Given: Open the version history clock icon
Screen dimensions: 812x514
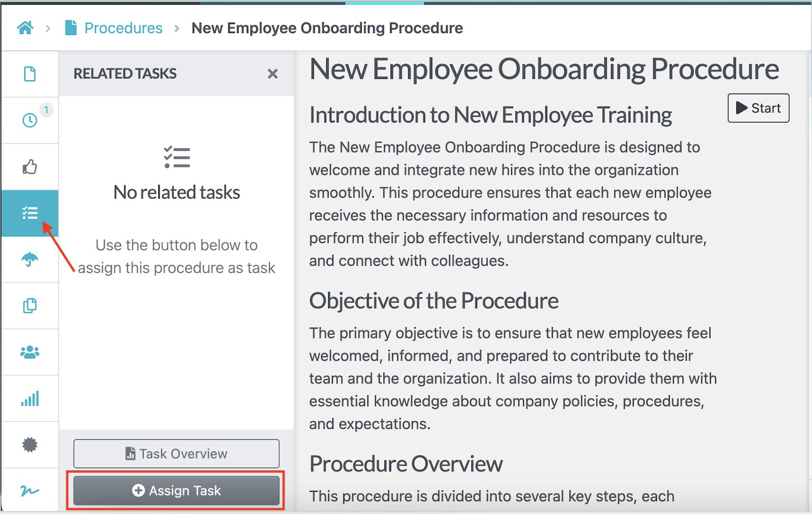Looking at the screenshot, I should (29, 120).
